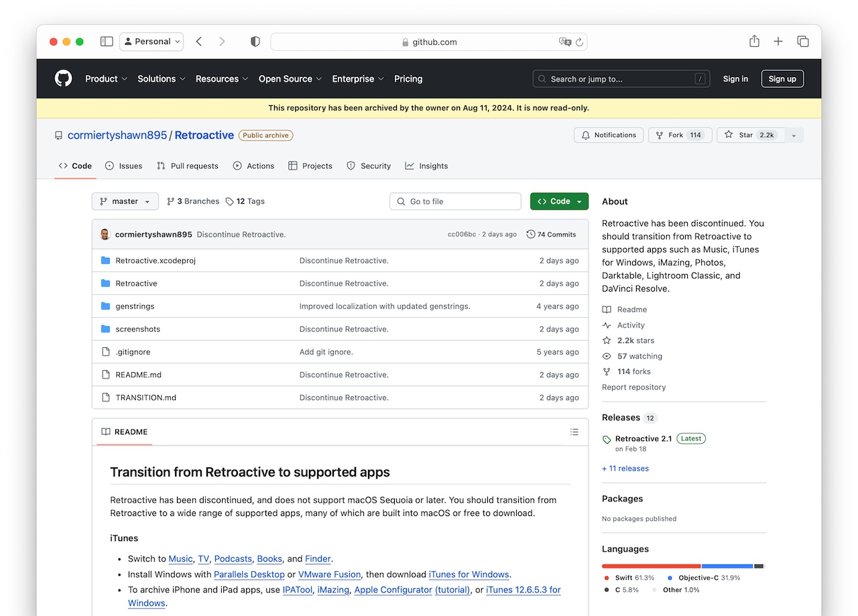The image size is (858, 616).
Task: Click the github.com address bar
Action: [x=429, y=42]
